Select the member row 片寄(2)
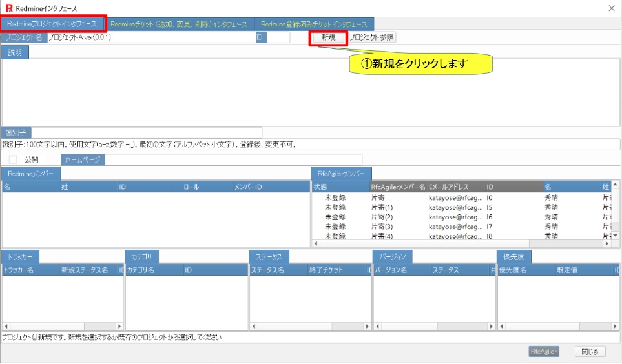622x364 pixels. click(x=462, y=217)
